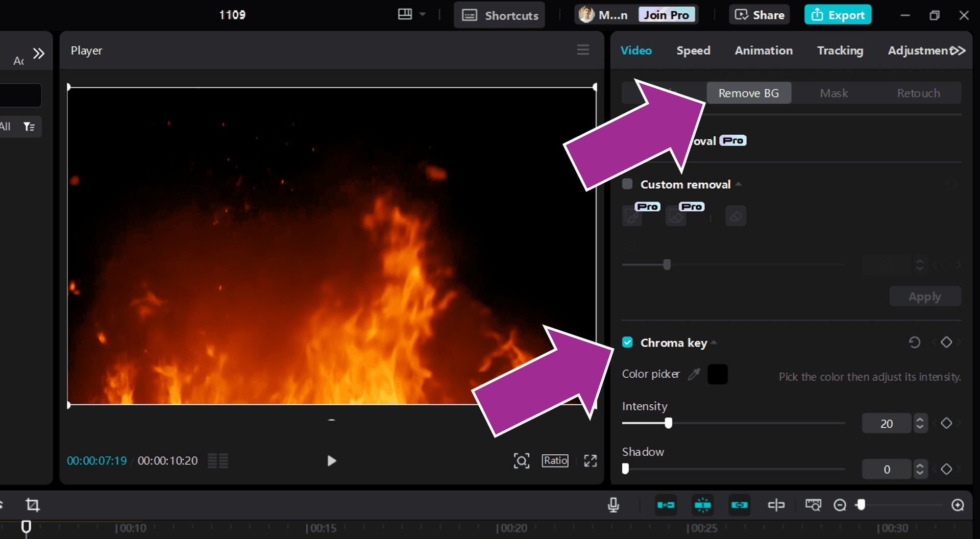Open the layout switcher icon
Viewport: 980px width, 539px height.
405,14
